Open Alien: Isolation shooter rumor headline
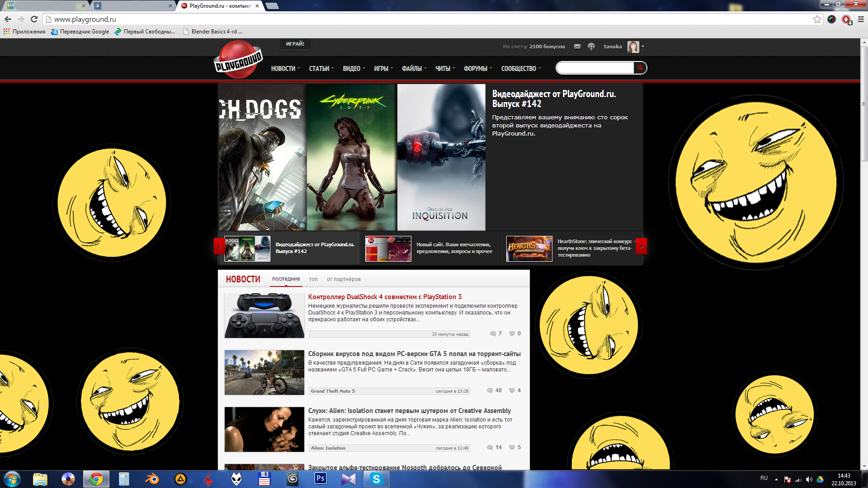The height and width of the screenshot is (488, 868). pos(409,411)
